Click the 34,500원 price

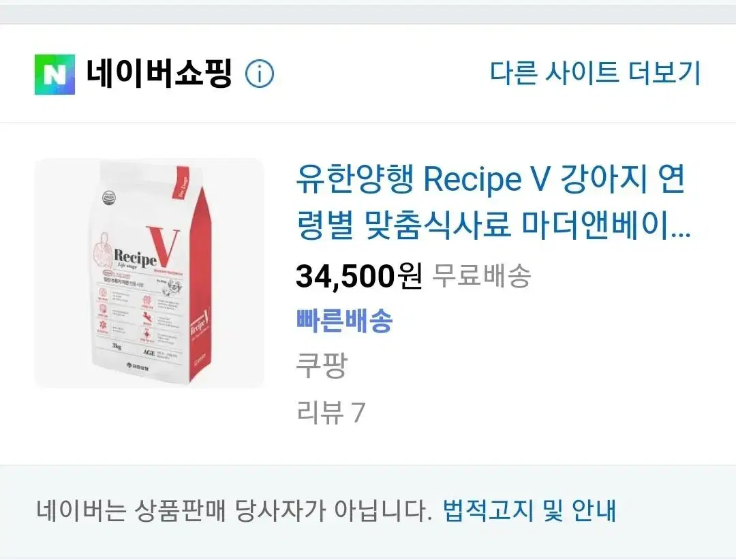tap(359, 276)
